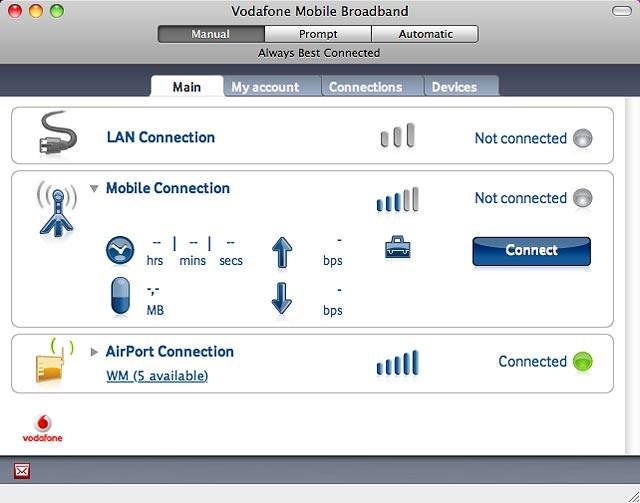Click the Vodafone logo

point(42,428)
